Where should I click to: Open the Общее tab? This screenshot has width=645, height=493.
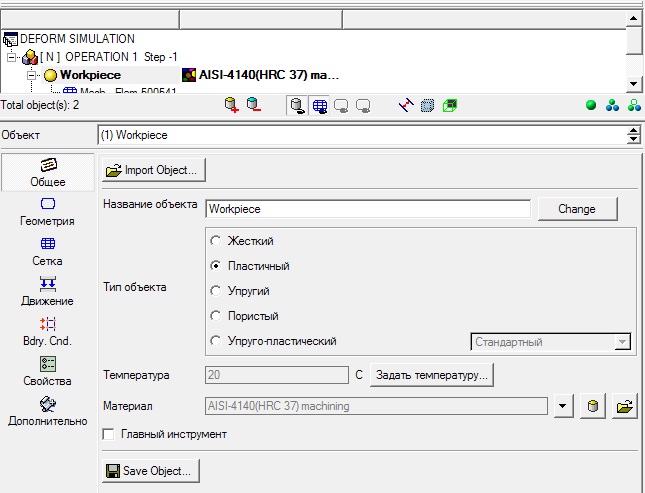click(x=48, y=172)
